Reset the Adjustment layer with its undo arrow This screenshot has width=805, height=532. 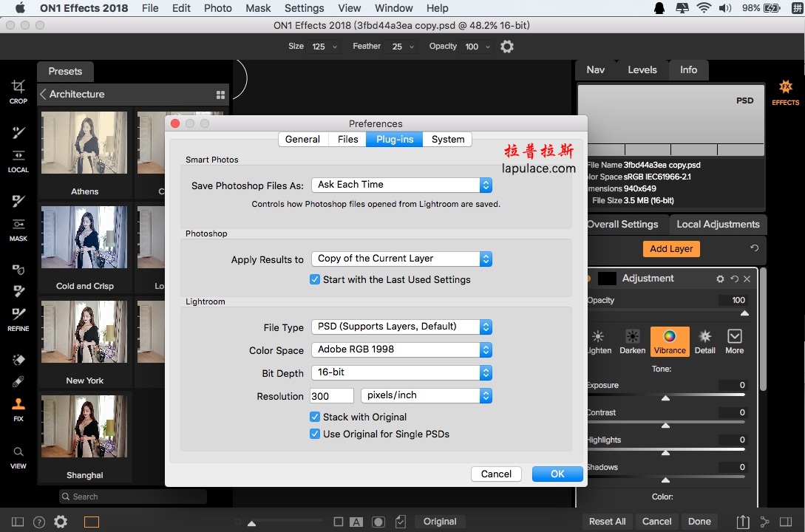(734, 279)
